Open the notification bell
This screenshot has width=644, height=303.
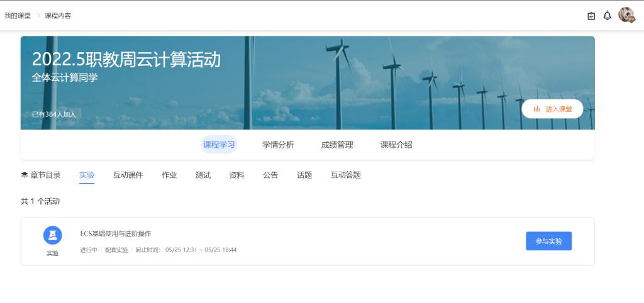(x=607, y=16)
